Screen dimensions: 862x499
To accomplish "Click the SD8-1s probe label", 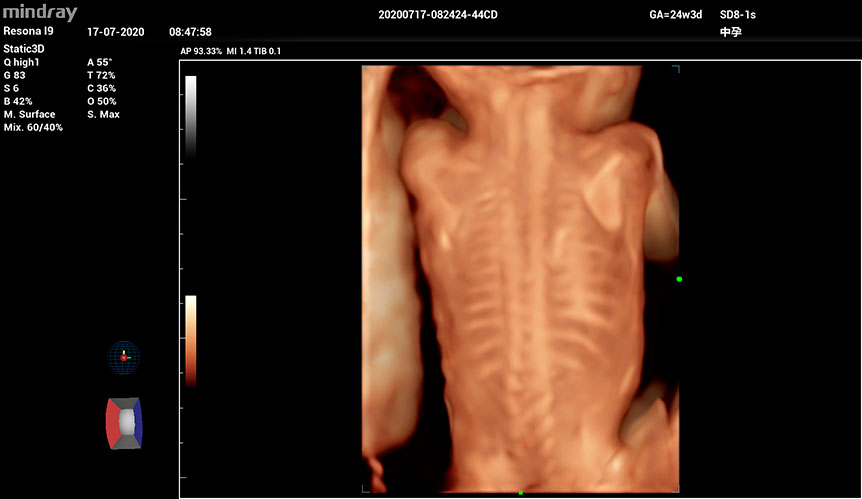I will (738, 16).
